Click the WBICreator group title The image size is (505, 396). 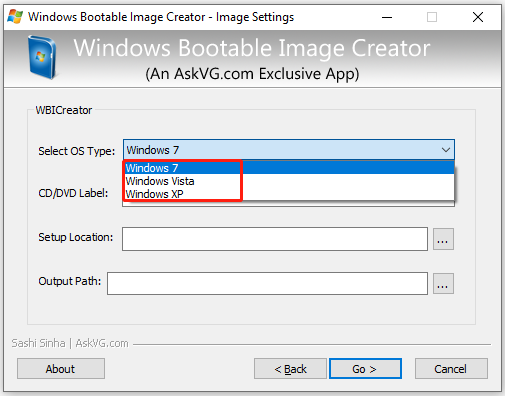(x=64, y=110)
